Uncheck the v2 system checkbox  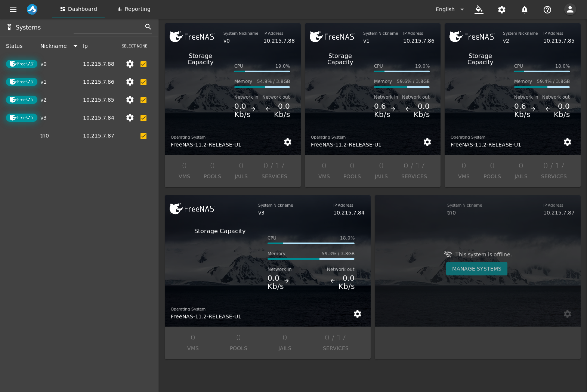tap(143, 100)
